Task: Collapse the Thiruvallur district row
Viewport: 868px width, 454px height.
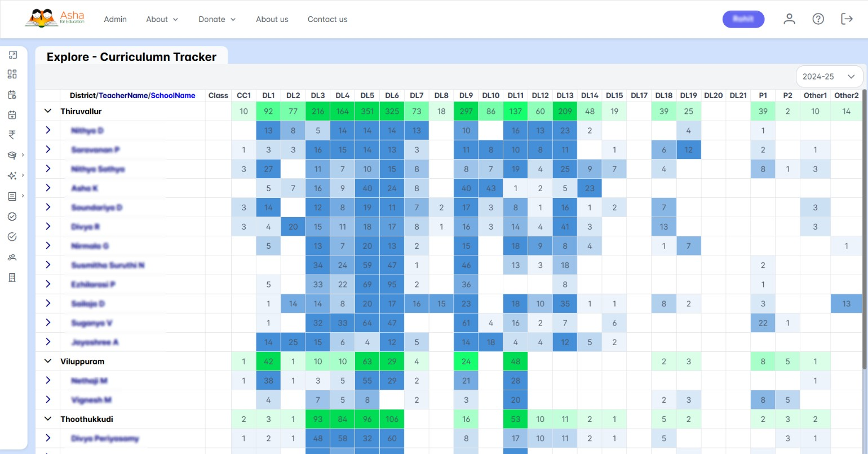Action: tap(48, 111)
